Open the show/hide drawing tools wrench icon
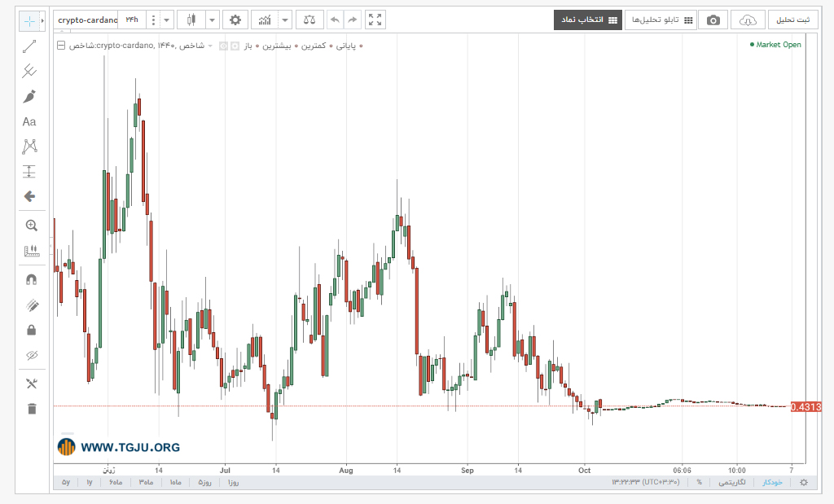Screen dimensions: 834x504 point(32,383)
